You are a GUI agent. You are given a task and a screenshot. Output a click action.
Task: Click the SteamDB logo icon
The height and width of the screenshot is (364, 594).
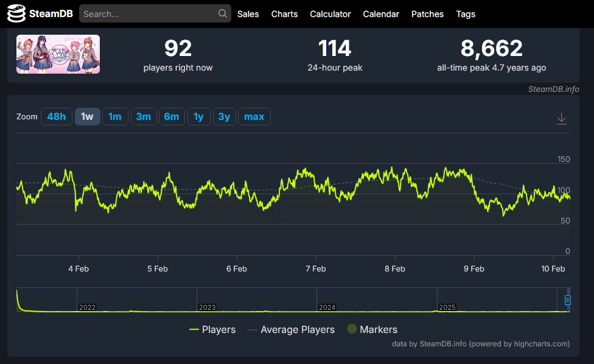(16, 13)
